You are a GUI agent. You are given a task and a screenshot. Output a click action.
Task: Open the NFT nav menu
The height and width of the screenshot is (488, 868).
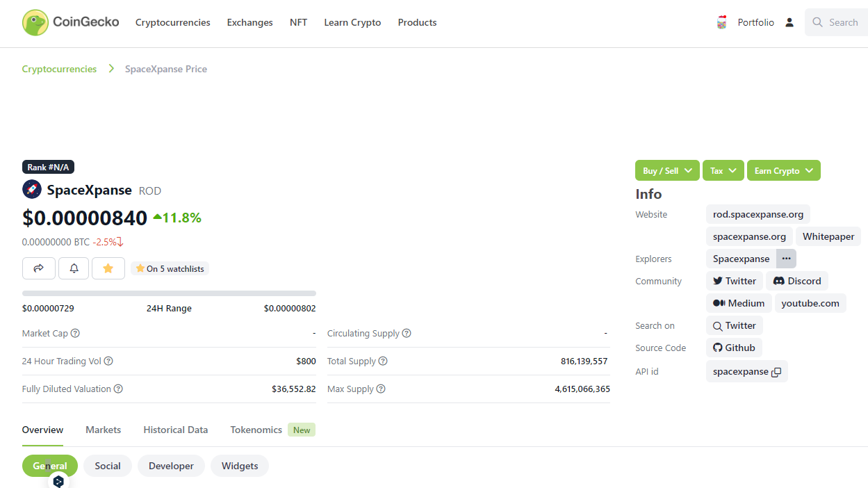299,22
